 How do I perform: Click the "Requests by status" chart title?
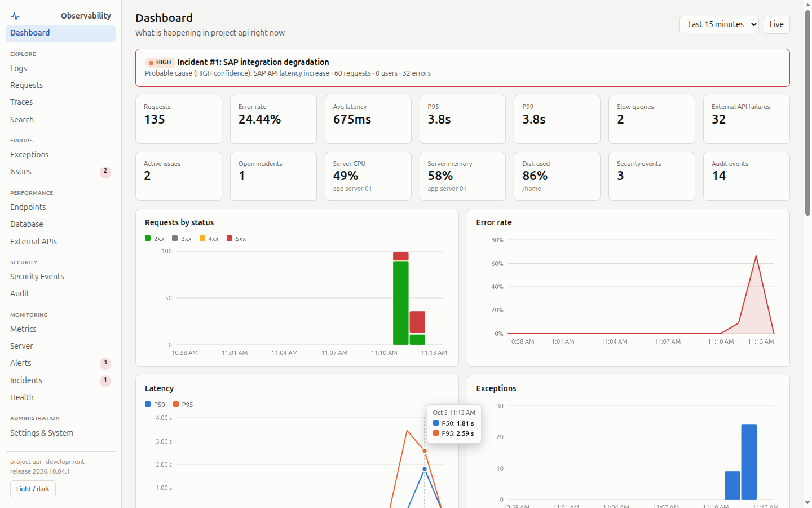pyautogui.click(x=179, y=222)
